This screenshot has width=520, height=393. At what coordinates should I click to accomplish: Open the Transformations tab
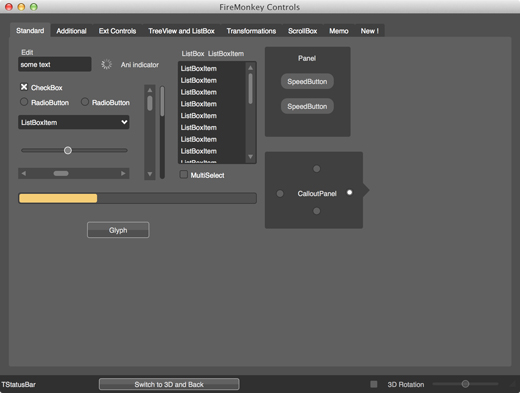(x=251, y=31)
